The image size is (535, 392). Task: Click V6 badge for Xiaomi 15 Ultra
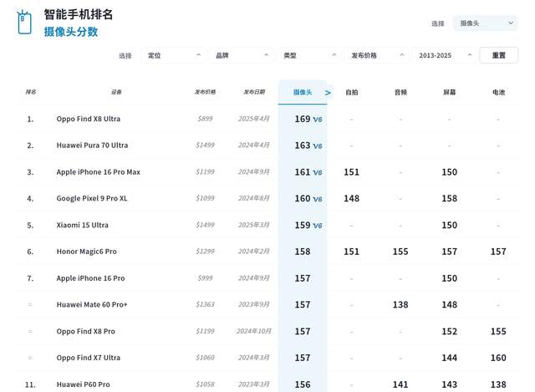pos(318,226)
